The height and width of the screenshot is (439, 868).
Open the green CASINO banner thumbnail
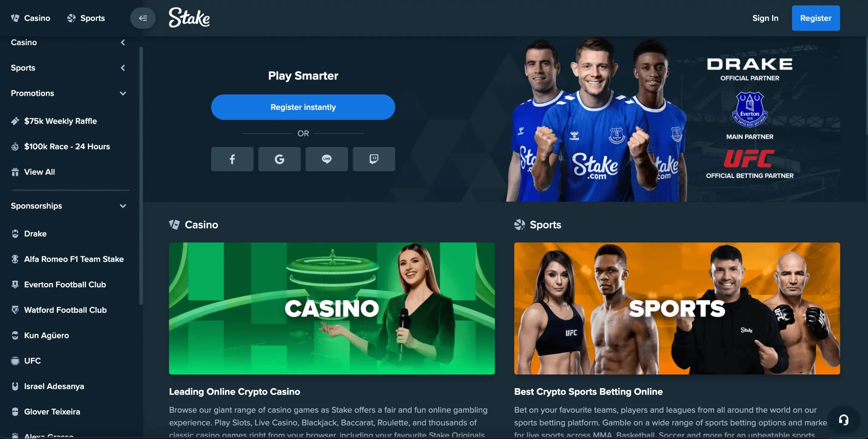pyautogui.click(x=332, y=308)
